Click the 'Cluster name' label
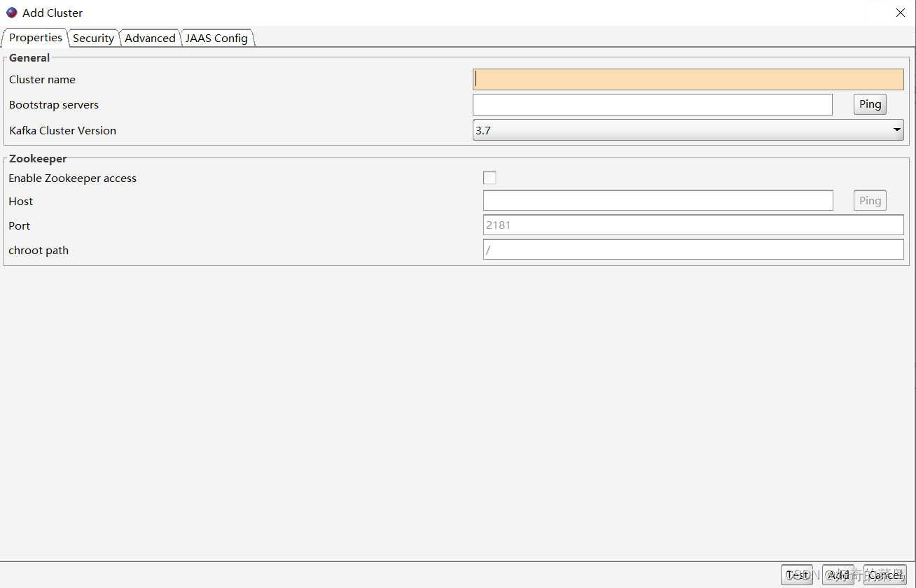The image size is (916, 588). pos(42,80)
